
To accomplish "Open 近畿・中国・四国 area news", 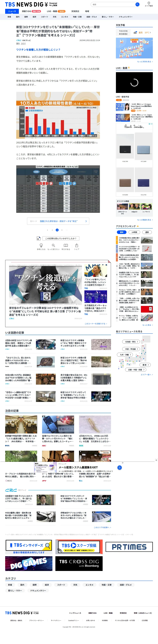I will click(136, 370).
